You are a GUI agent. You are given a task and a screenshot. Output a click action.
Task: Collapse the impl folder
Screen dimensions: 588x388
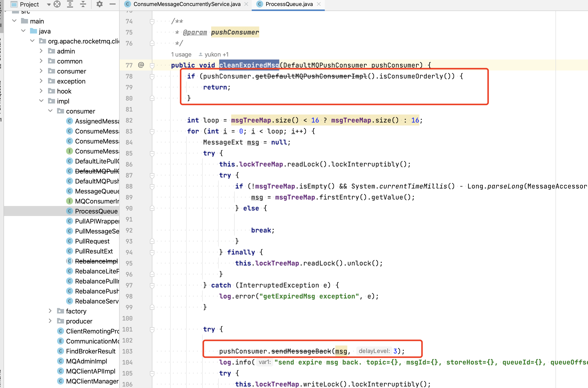pyautogui.click(x=41, y=101)
